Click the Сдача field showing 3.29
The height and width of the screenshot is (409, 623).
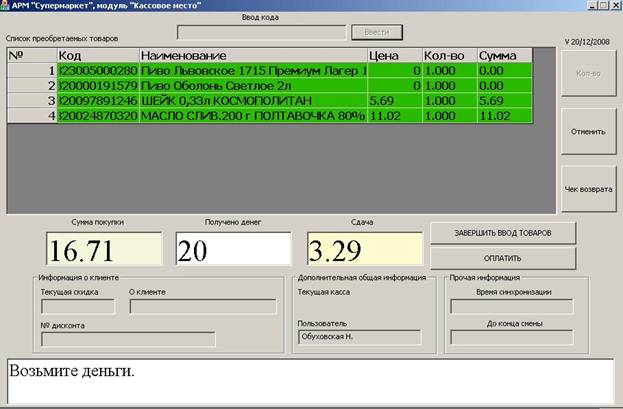364,249
